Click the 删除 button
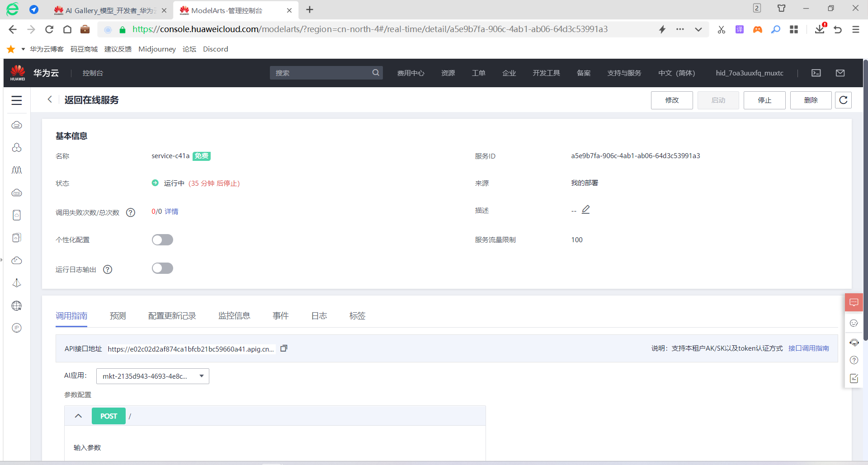868x465 pixels. click(x=811, y=100)
